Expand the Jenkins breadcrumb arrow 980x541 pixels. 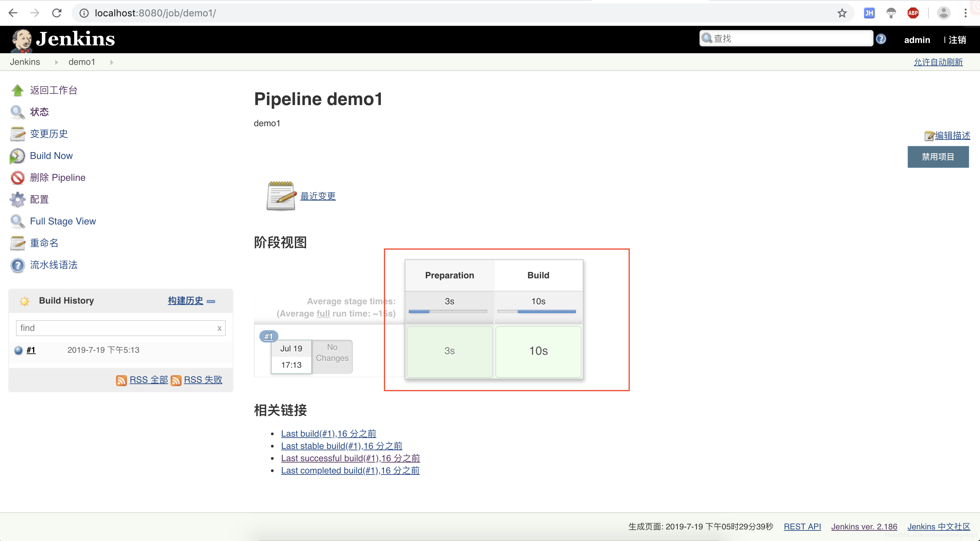tap(56, 62)
